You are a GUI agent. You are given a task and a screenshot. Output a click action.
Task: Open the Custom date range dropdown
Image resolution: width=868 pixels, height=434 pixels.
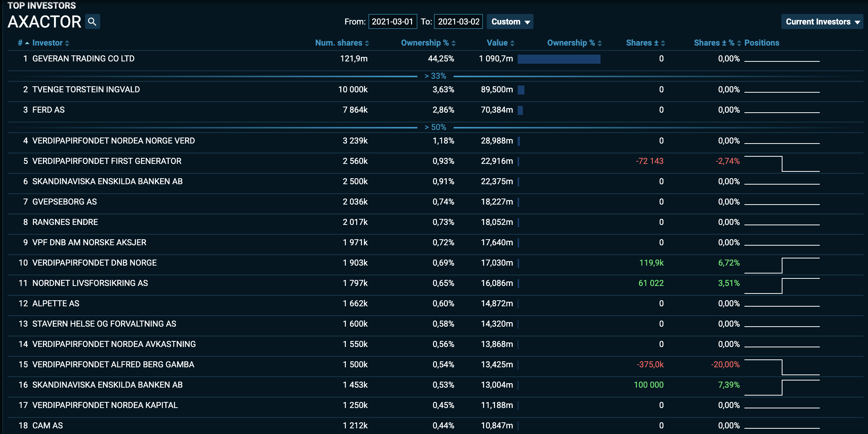[510, 21]
